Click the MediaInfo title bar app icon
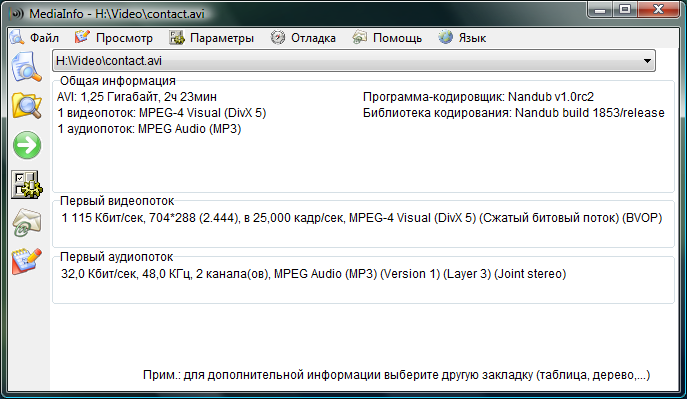687x399 pixels. tap(16, 14)
